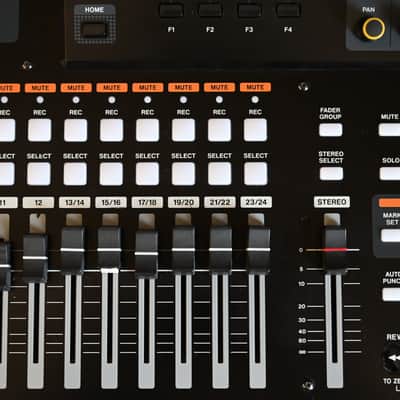Image resolution: width=400 pixels, height=400 pixels.
Task: Select channel 15/16 with its SELECT button
Action: [111, 174]
